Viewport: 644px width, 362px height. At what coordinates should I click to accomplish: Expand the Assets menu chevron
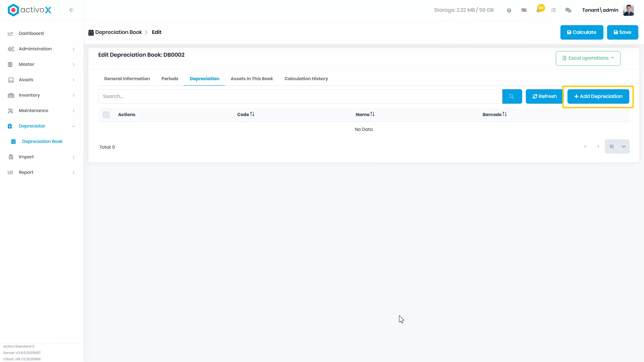[x=73, y=80]
